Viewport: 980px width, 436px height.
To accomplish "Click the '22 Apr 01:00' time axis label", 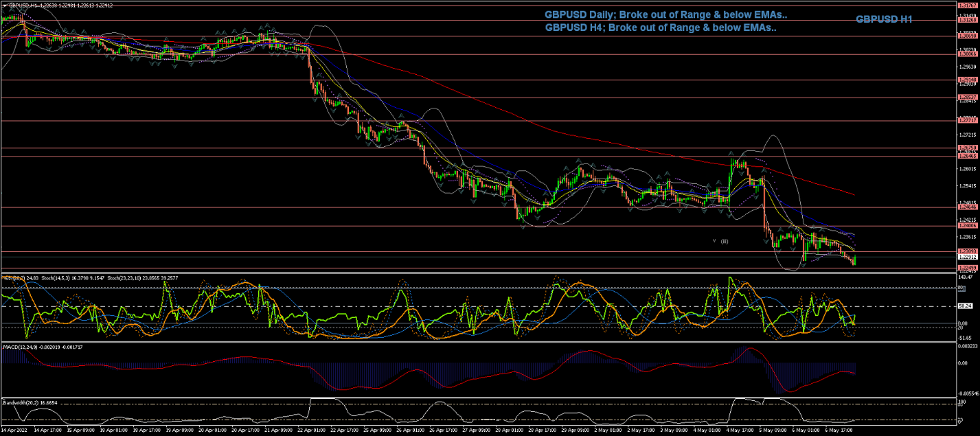I will tap(310, 431).
